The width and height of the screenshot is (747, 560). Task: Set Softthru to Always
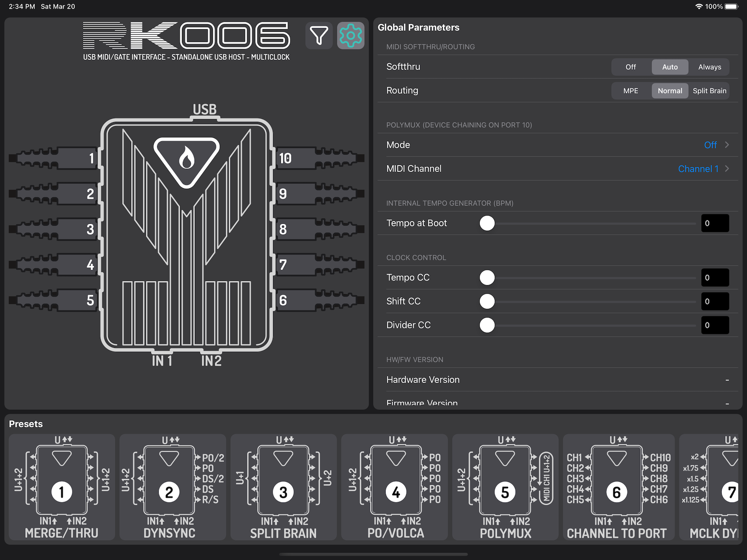709,67
